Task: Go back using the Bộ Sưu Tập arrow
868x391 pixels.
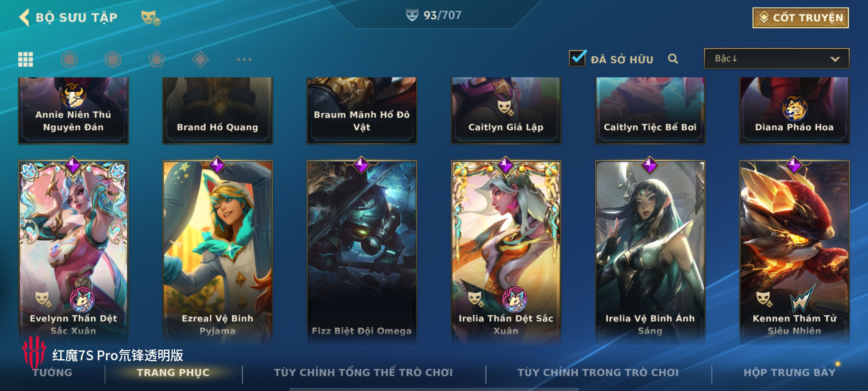Action: 25,17
